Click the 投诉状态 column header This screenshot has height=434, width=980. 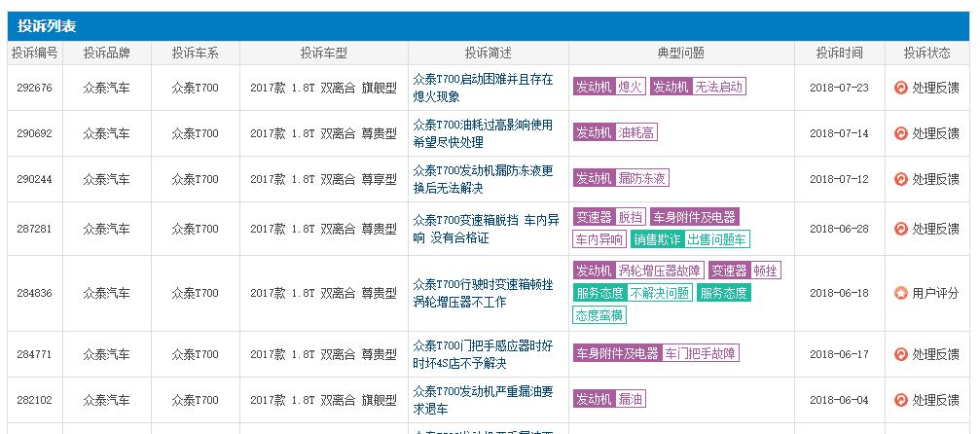point(926,54)
